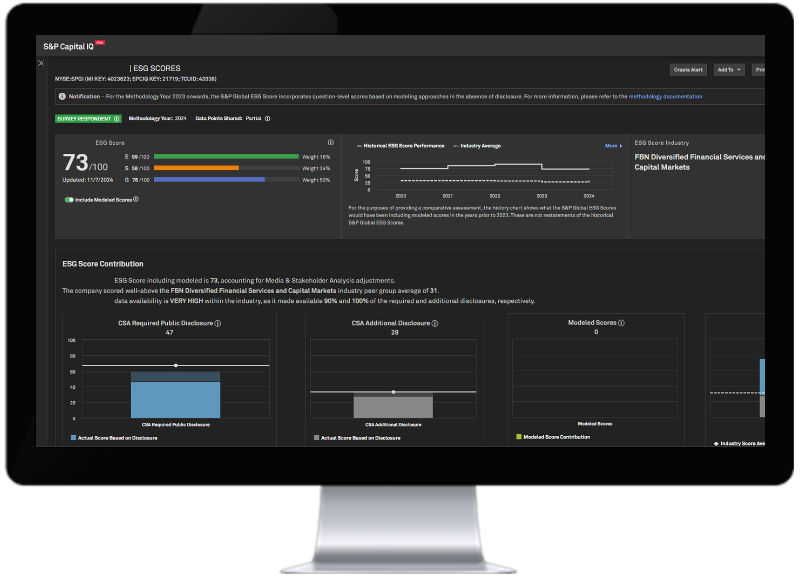
Task: Click the Historical ESG Score Performance legend entry
Action: click(x=401, y=146)
